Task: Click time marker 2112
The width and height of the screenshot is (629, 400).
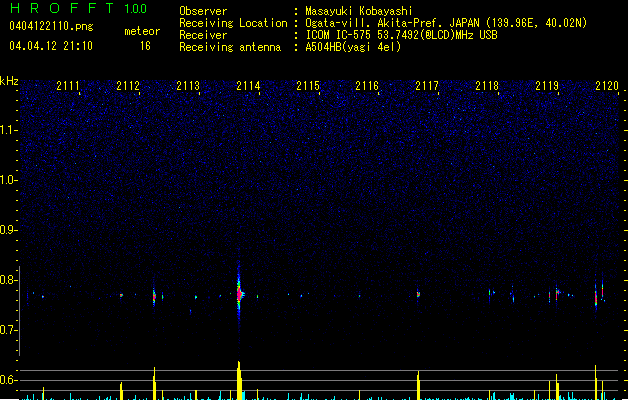Action: tap(128, 86)
